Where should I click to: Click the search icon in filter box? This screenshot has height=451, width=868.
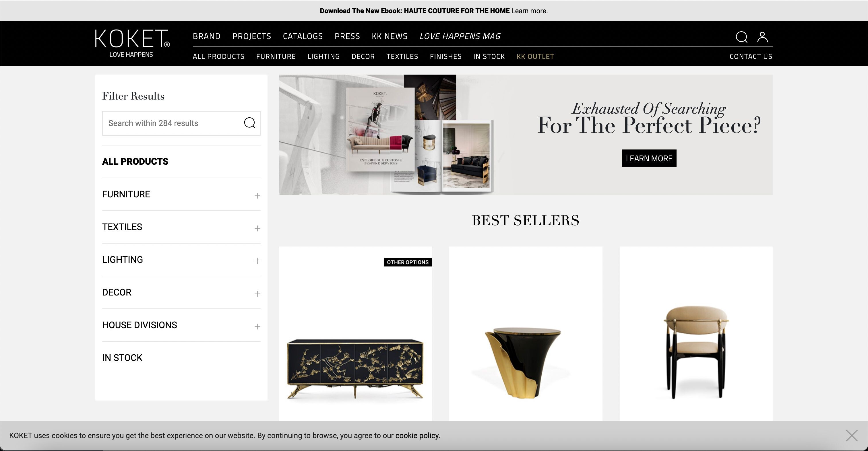pyautogui.click(x=249, y=123)
